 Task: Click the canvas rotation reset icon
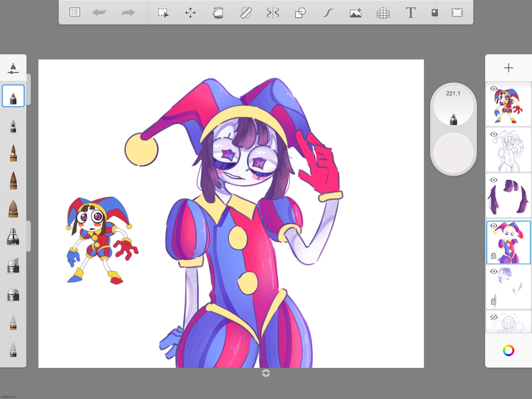coord(266,373)
